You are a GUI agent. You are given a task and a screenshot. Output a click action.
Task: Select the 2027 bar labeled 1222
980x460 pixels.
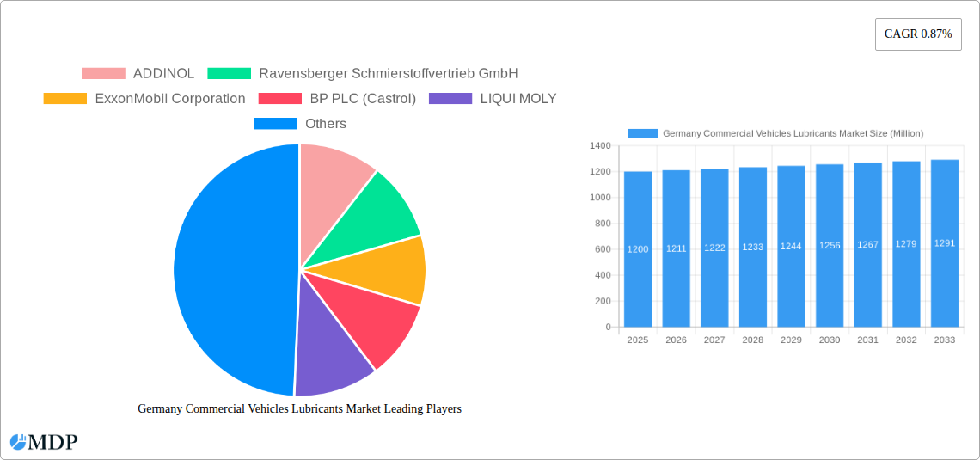click(x=714, y=248)
